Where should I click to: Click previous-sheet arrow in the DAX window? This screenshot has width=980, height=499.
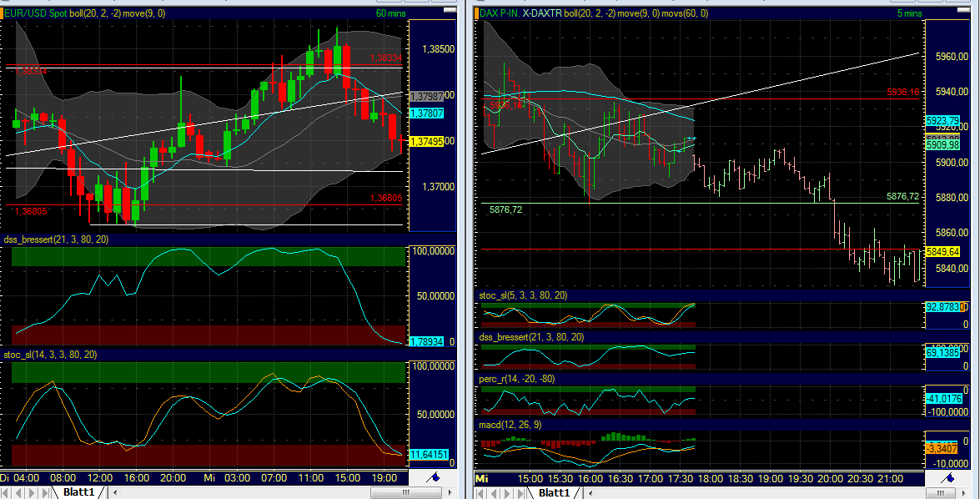496,492
